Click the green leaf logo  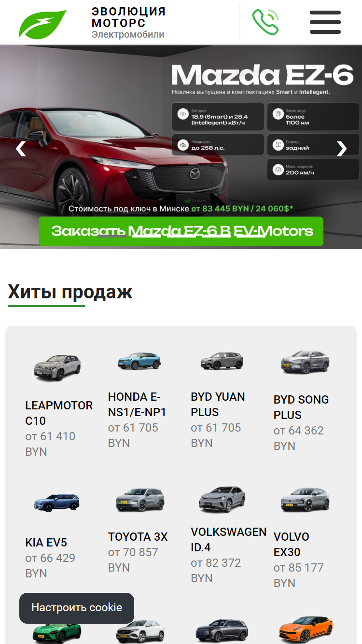click(42, 24)
